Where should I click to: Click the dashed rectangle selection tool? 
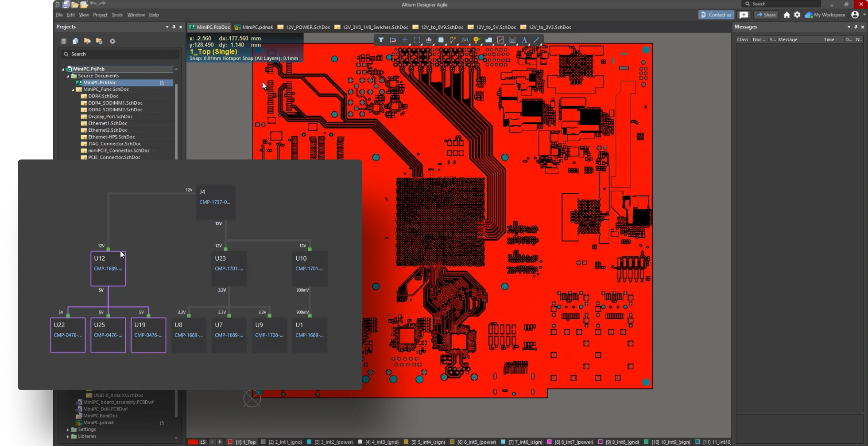point(417,40)
